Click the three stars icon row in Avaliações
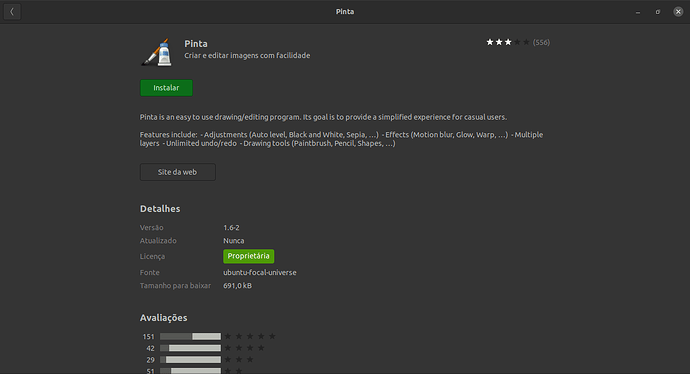Image resolution: width=690 pixels, height=374 pixels. coord(239,360)
